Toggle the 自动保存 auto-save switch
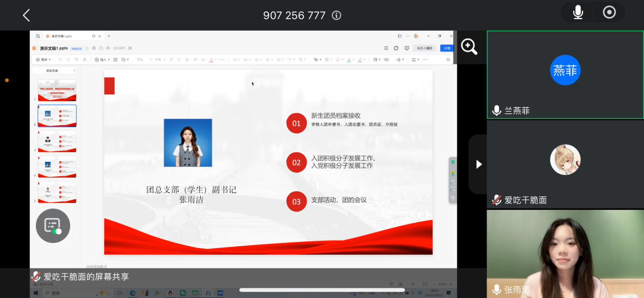Screen dimensions: 644x298 click(x=129, y=48)
